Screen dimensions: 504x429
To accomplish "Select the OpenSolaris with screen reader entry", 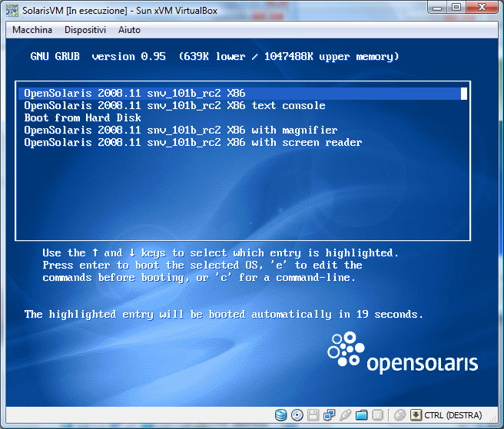I will coord(193,142).
